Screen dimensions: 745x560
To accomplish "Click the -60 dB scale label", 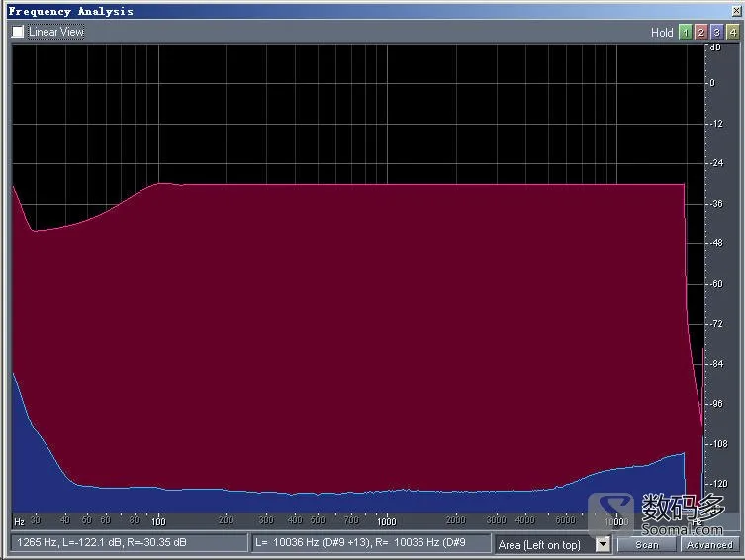I will pyautogui.click(x=716, y=284).
